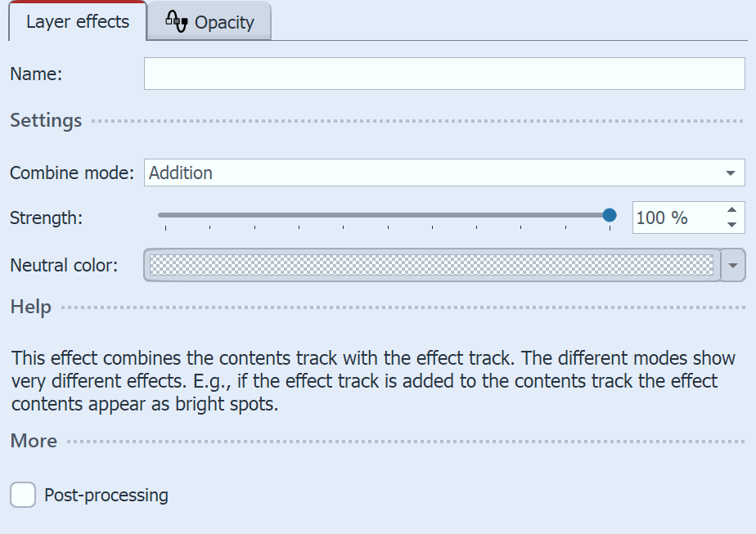Click the Strength field label
Viewport: 756px width, 534px height.
pos(45,218)
